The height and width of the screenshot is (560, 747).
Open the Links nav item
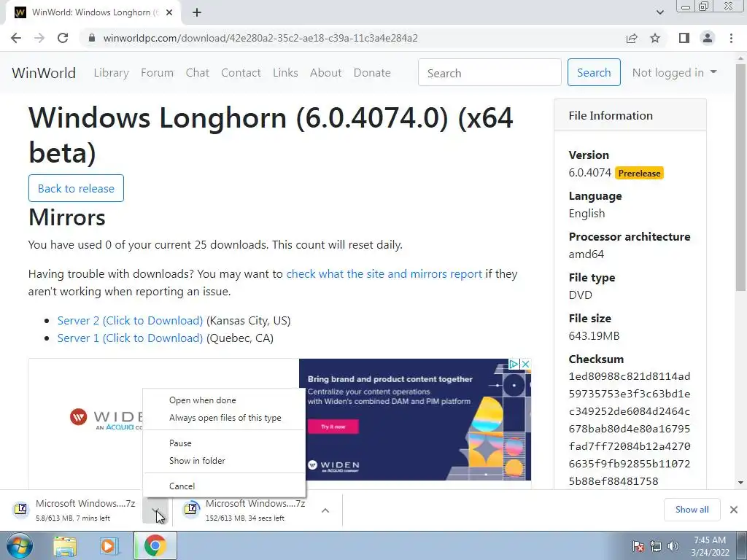pyautogui.click(x=285, y=73)
